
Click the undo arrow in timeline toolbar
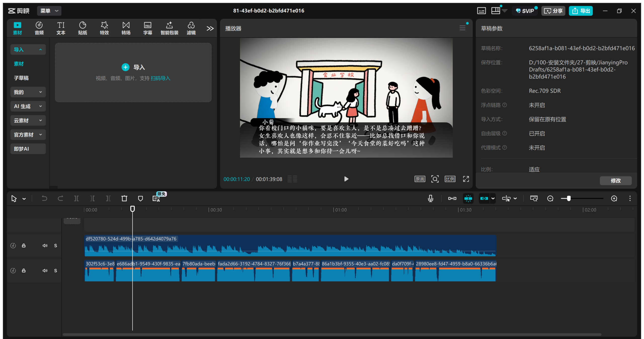pyautogui.click(x=44, y=198)
